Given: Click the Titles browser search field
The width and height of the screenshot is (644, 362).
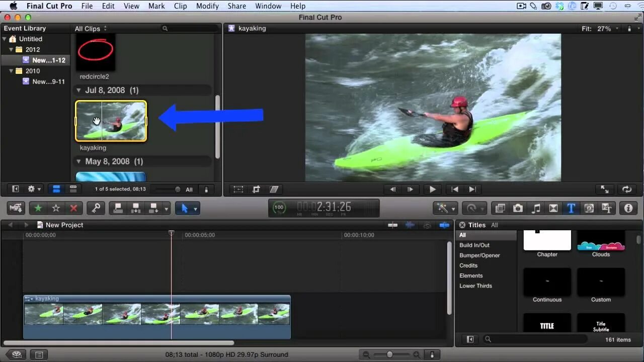Looking at the screenshot, I should [534, 339].
